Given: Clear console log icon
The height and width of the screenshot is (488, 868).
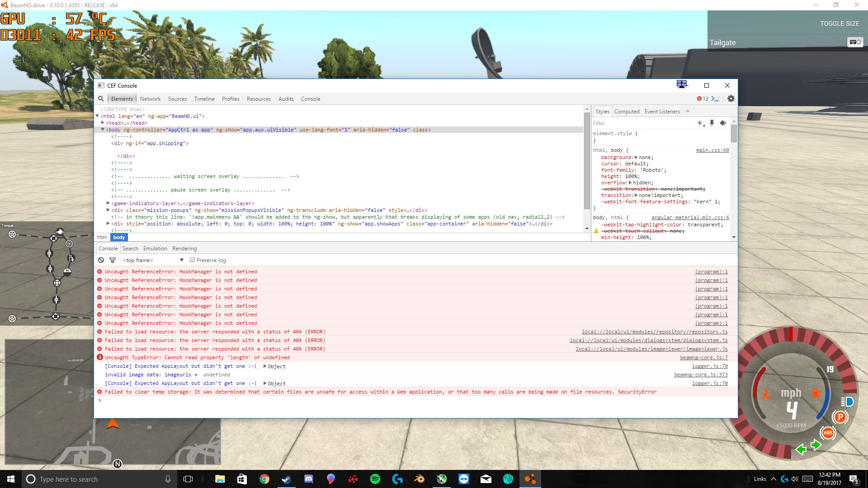Looking at the screenshot, I should 101,260.
